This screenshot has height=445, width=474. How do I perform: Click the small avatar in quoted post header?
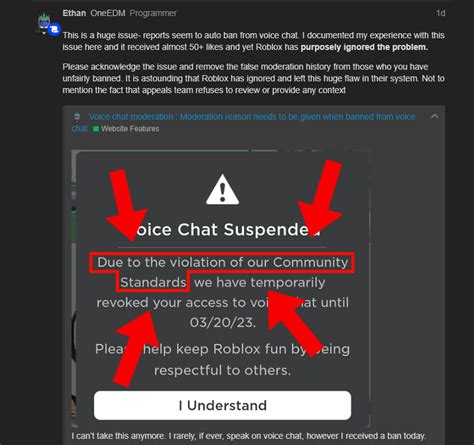point(77,117)
